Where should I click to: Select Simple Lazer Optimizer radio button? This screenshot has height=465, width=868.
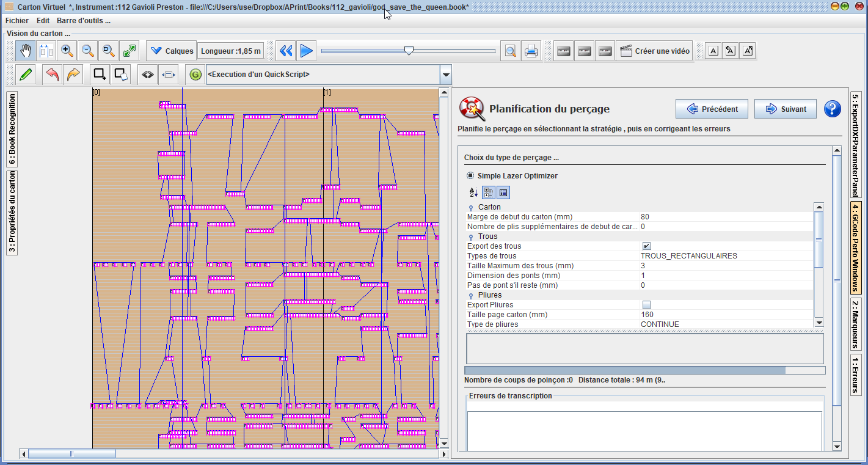click(470, 176)
